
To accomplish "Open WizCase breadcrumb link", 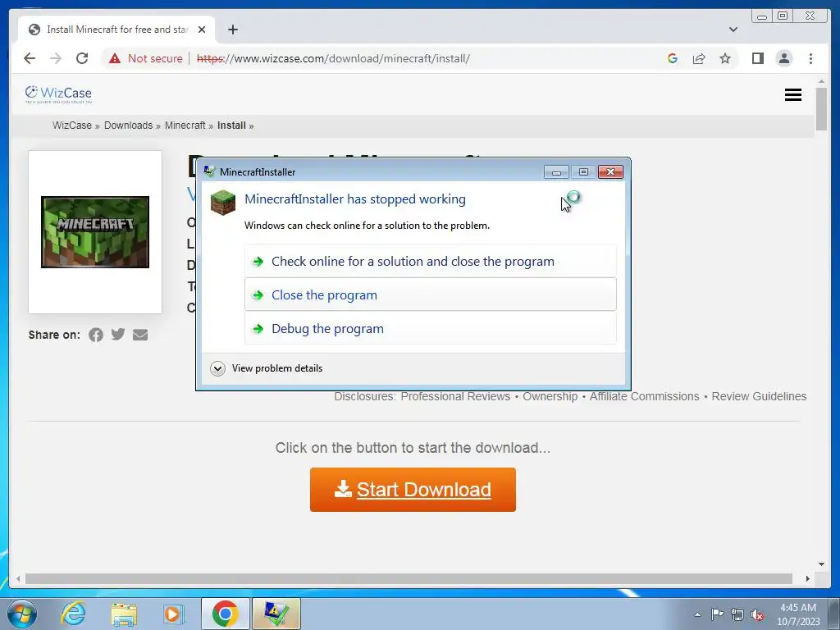I will [x=72, y=126].
